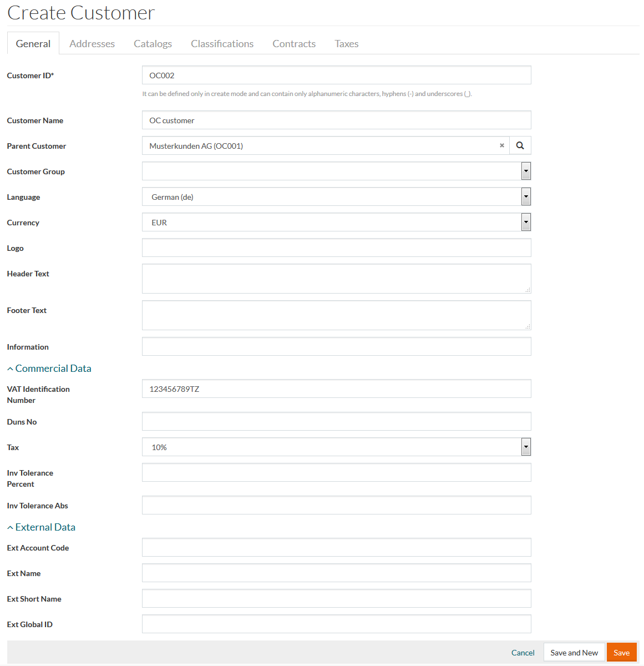This screenshot has width=644, height=666.
Task: Open the Taxes tab
Action: [346, 44]
